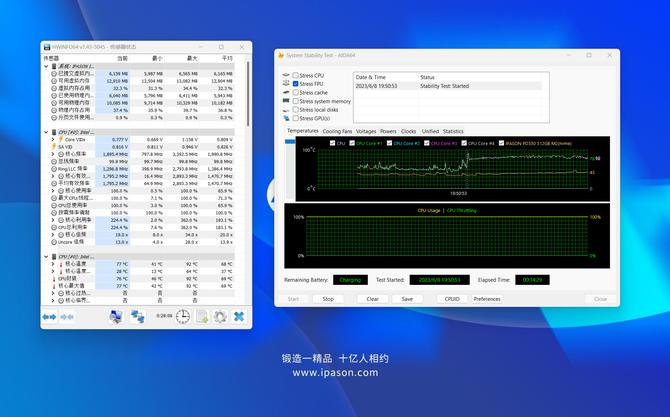
Task: Click the HWiNFO sensor list vertical scrollbar
Action: pos(248,94)
